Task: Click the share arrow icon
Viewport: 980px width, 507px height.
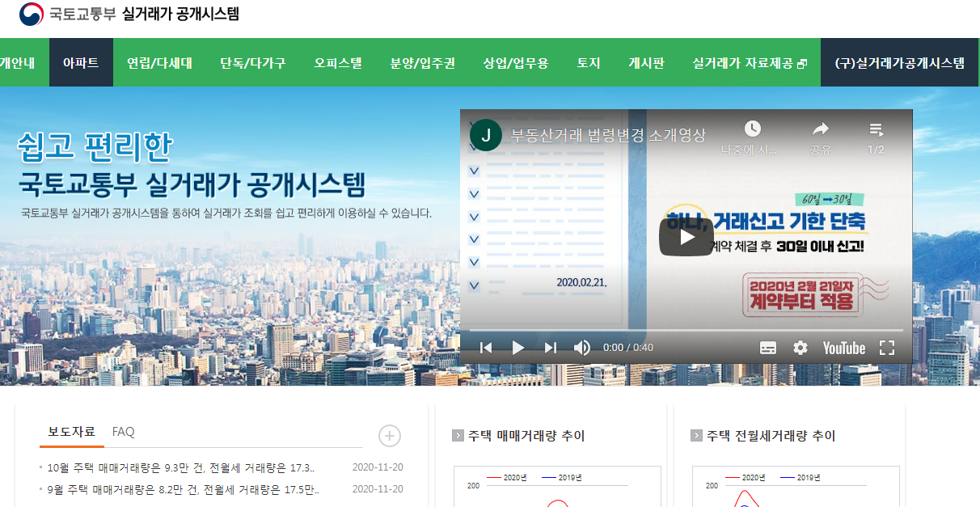Action: click(x=821, y=129)
